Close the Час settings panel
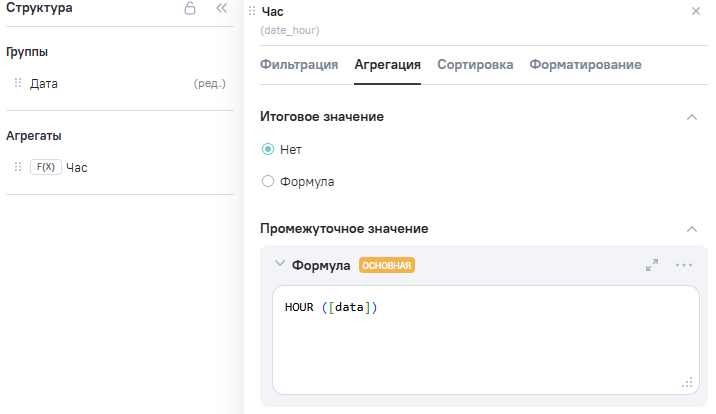716x414 pixels. (696, 11)
